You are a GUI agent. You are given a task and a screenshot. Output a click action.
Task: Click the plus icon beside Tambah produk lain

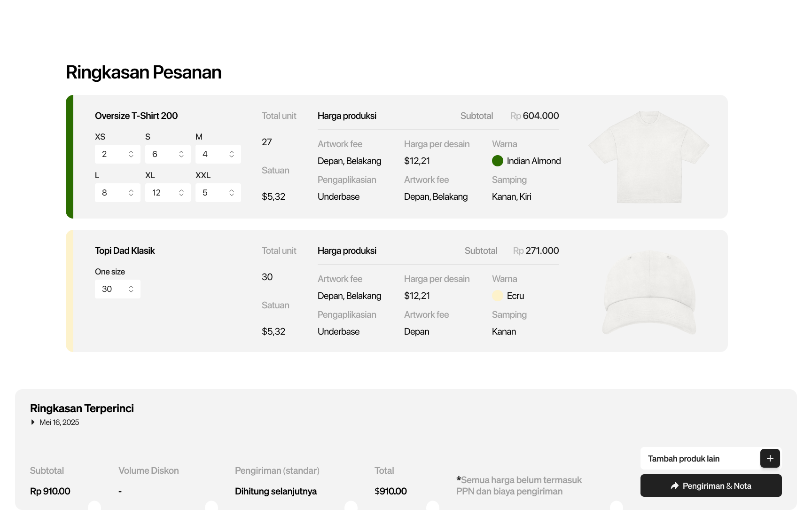(x=770, y=458)
